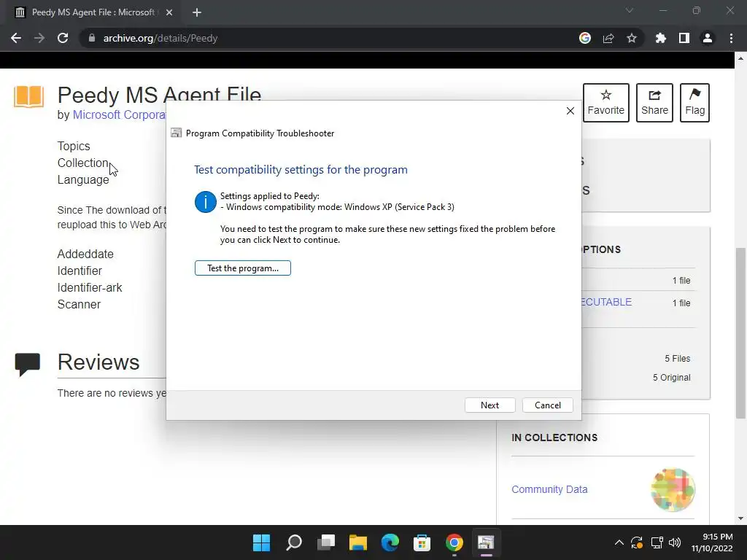Click the 'IN COLLECTIONS' heading
Viewport: 747px width, 560px height.
554,437
